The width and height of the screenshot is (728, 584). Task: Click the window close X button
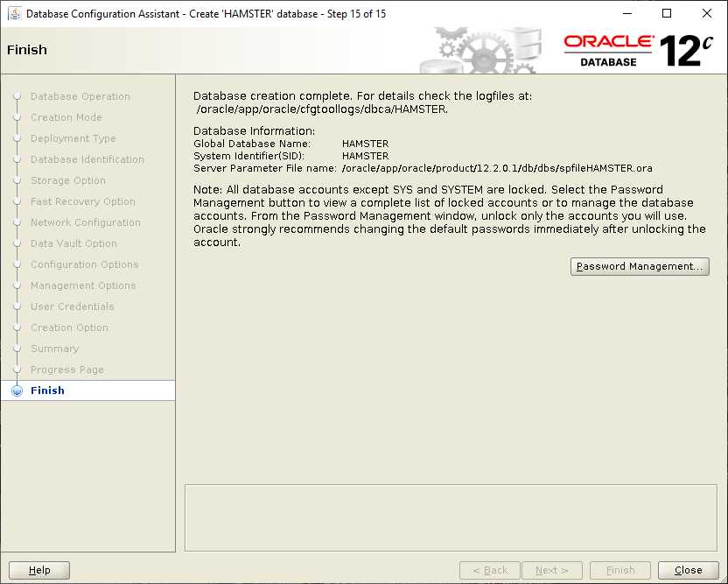point(707,13)
